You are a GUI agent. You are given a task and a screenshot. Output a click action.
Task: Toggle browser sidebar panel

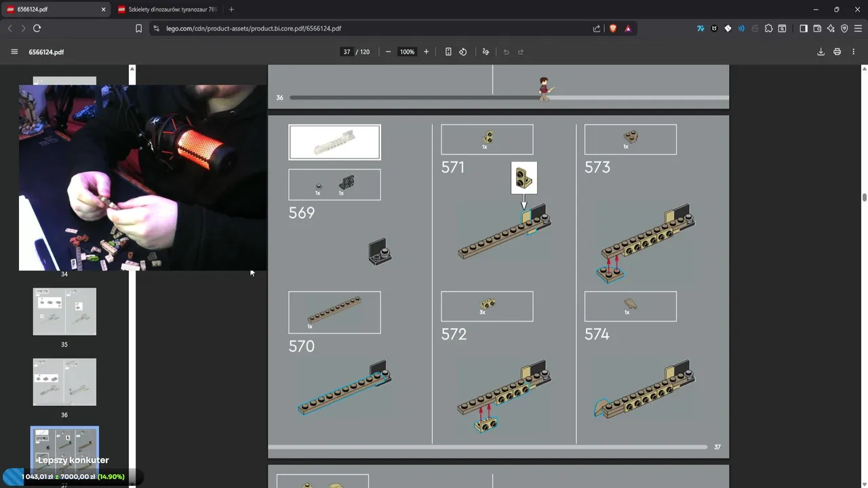pyautogui.click(x=804, y=28)
